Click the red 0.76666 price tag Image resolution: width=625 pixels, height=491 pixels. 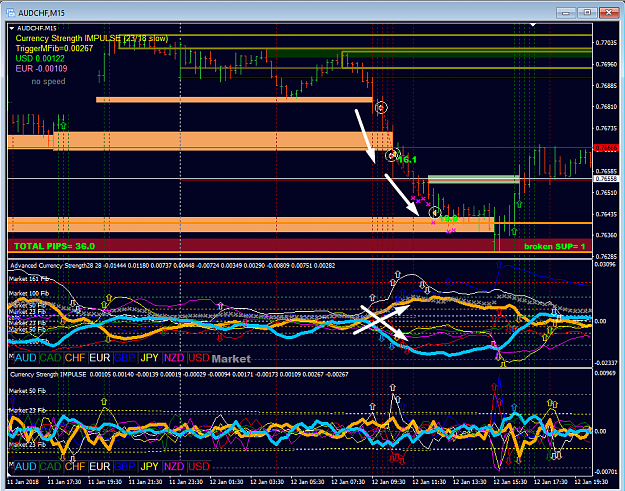(606, 148)
